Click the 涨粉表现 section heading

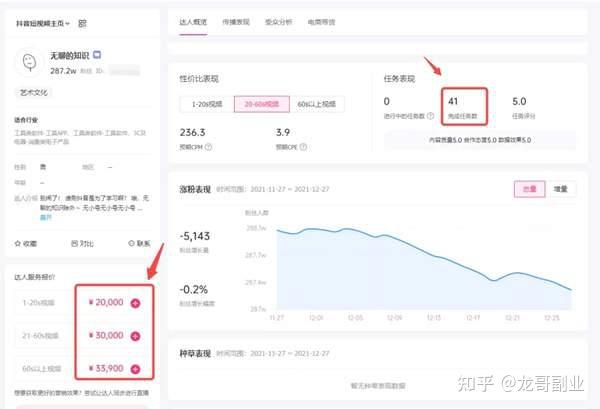pyautogui.click(x=195, y=189)
